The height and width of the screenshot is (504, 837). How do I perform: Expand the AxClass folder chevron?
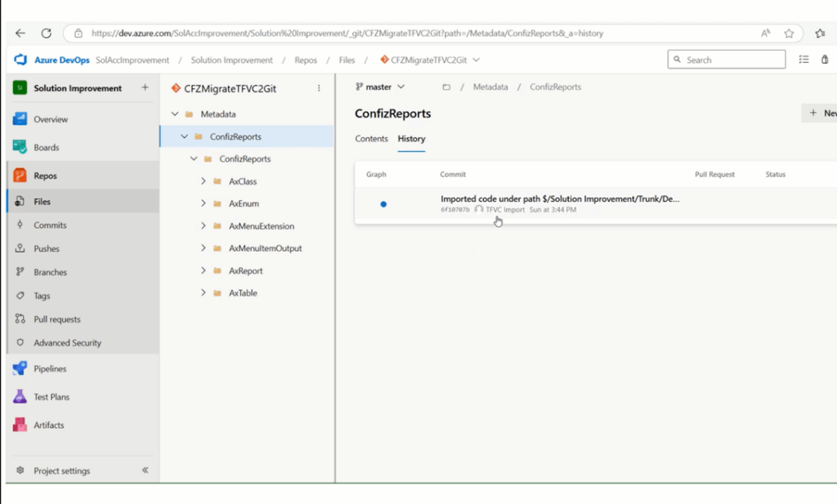[204, 181]
